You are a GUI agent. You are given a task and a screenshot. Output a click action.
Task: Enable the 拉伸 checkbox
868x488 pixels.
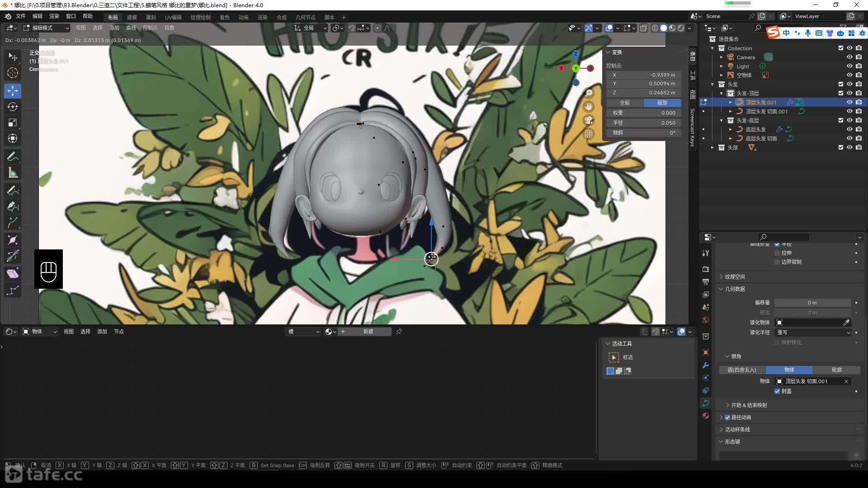(777, 253)
